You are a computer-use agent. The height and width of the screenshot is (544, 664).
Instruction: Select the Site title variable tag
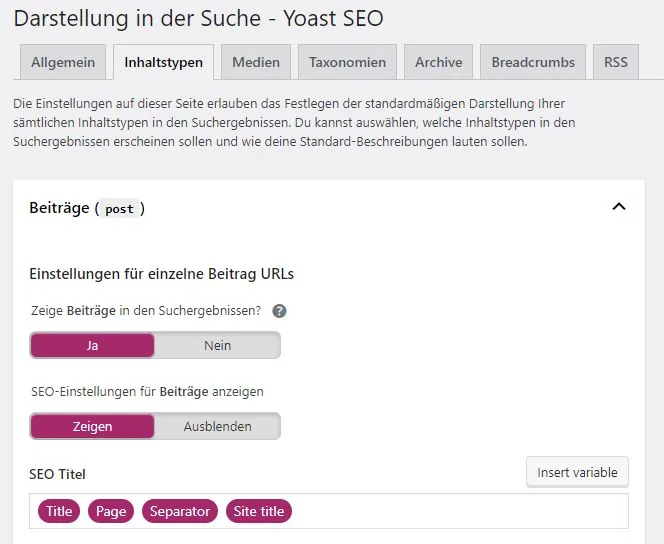[x=259, y=511]
